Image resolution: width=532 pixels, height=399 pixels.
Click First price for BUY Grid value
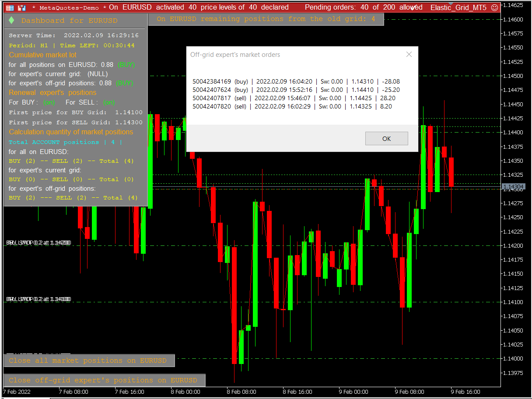(129, 112)
